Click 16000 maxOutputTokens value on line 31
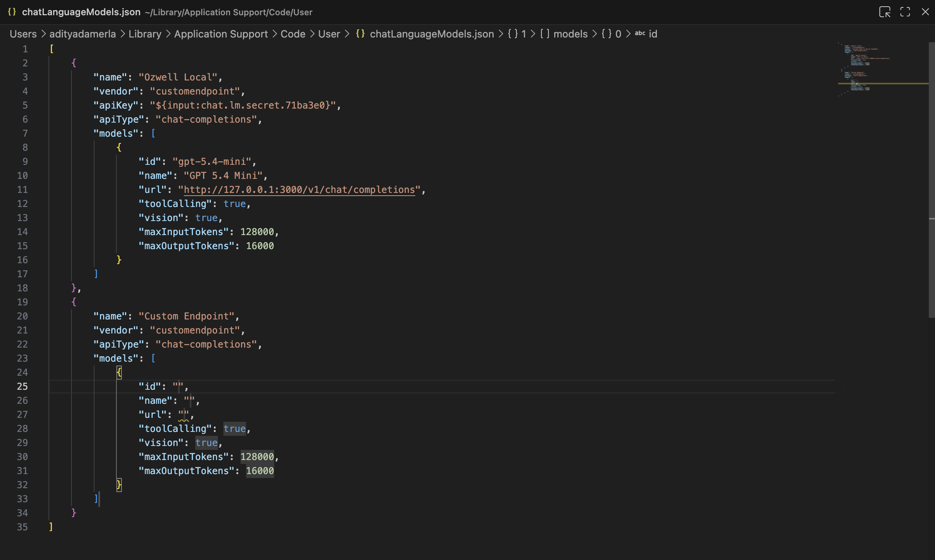935x560 pixels. [260, 471]
